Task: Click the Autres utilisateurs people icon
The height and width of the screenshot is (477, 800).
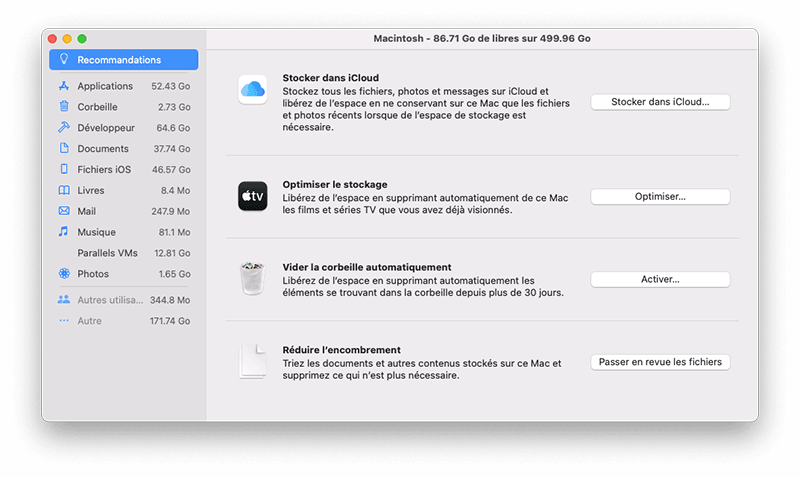Action: [64, 299]
